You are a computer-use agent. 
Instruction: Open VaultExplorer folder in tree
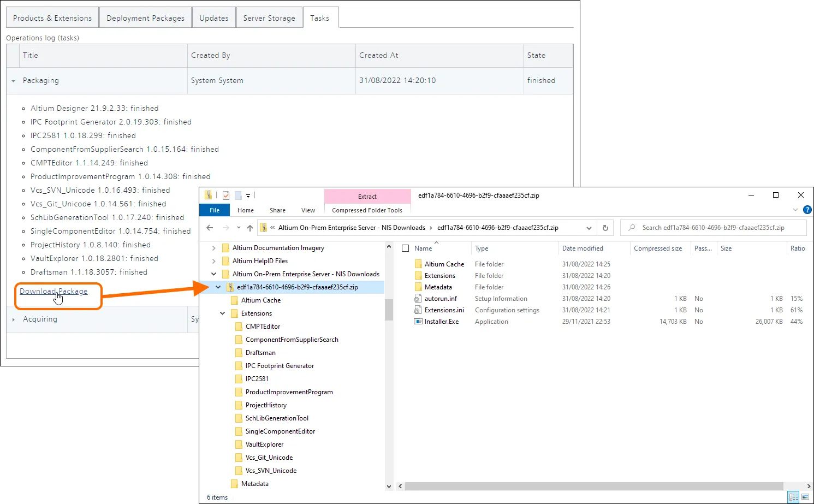(264, 444)
